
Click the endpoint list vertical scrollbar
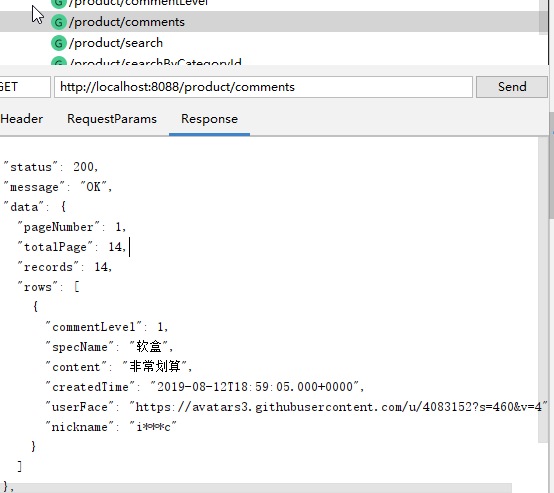point(543,17)
